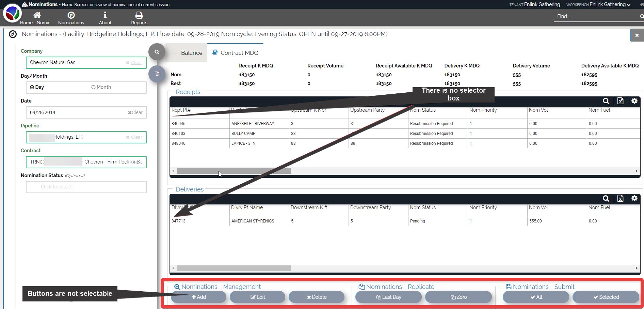Image resolution: width=644 pixels, height=309 pixels.
Task: Open the Contract selection dropdown
Action: 86,162
